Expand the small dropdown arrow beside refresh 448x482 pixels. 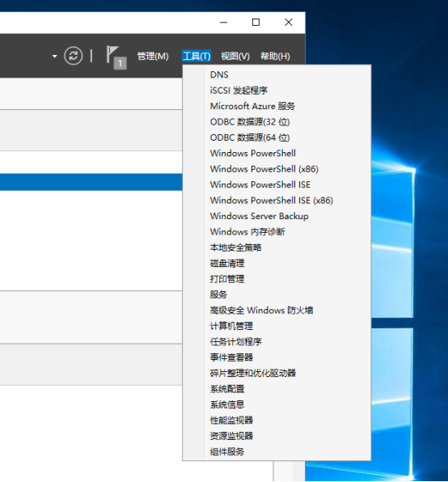pyautogui.click(x=55, y=57)
